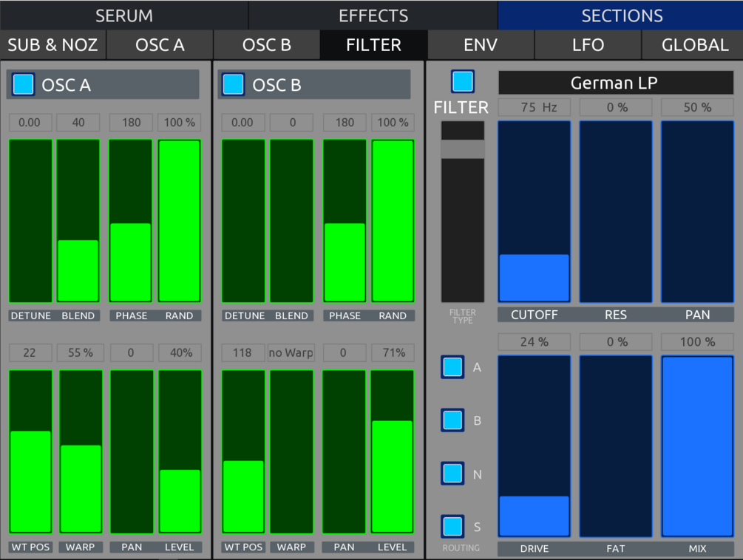743x560 pixels.
Task: Click the OSC A WT POS value 22
Action: [x=30, y=352]
